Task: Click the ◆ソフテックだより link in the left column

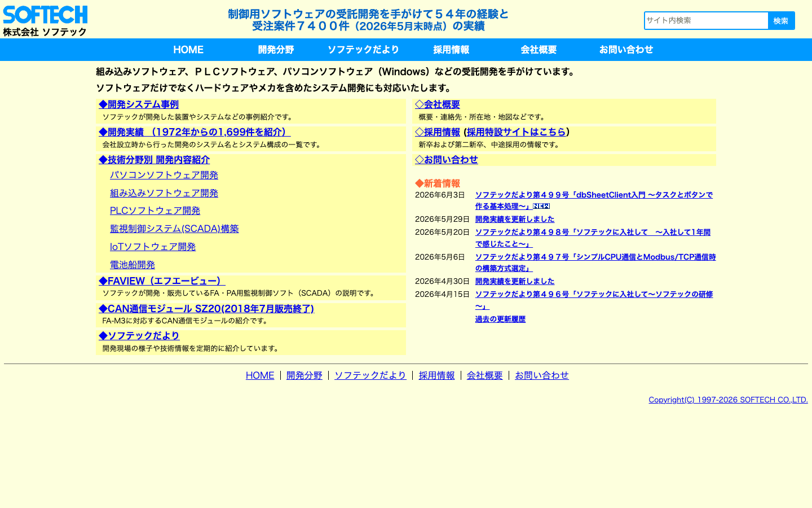Action: pos(139,336)
